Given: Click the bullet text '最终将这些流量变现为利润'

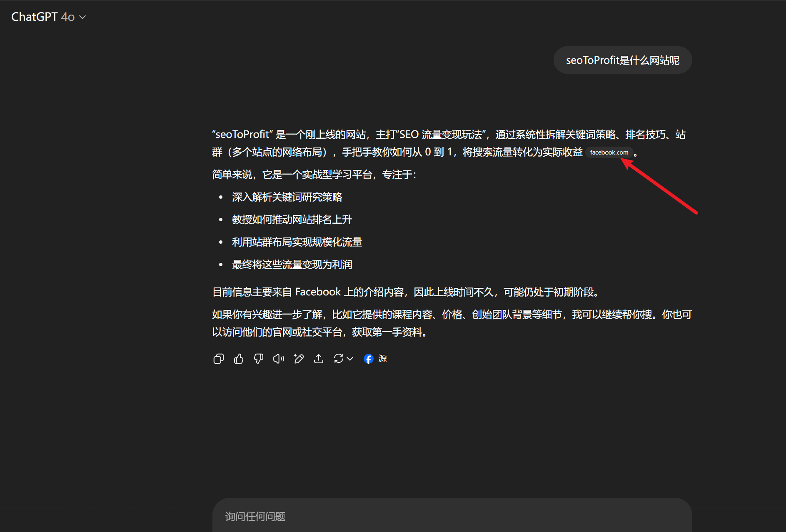Looking at the screenshot, I should click(292, 265).
